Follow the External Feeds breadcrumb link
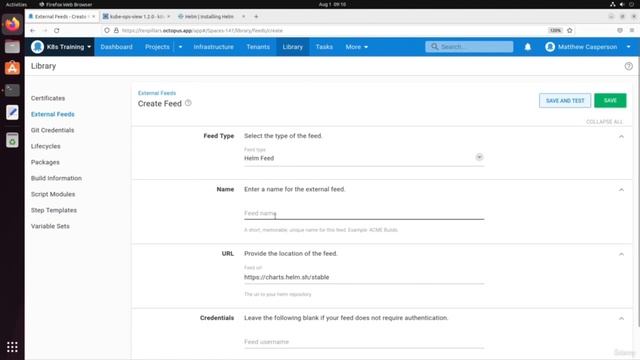Image resolution: width=640 pixels, height=360 pixels. pos(157,93)
